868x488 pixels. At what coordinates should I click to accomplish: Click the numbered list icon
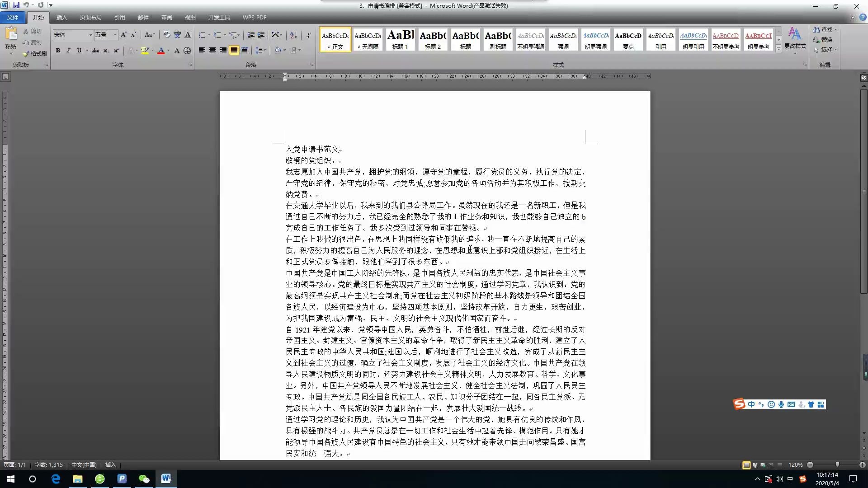(217, 35)
